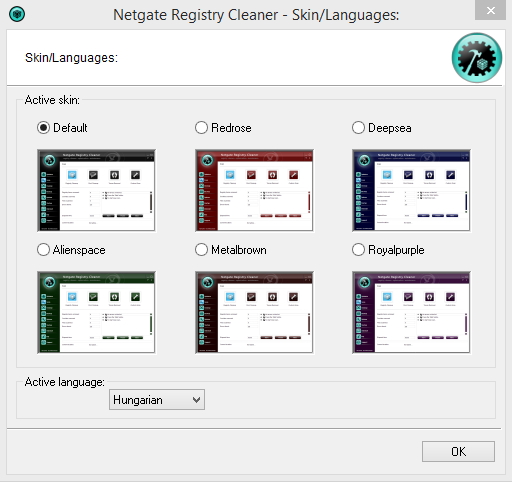The image size is (512, 482).
Task: Click the Metalbrown preview thumbnail
Action: [254, 312]
